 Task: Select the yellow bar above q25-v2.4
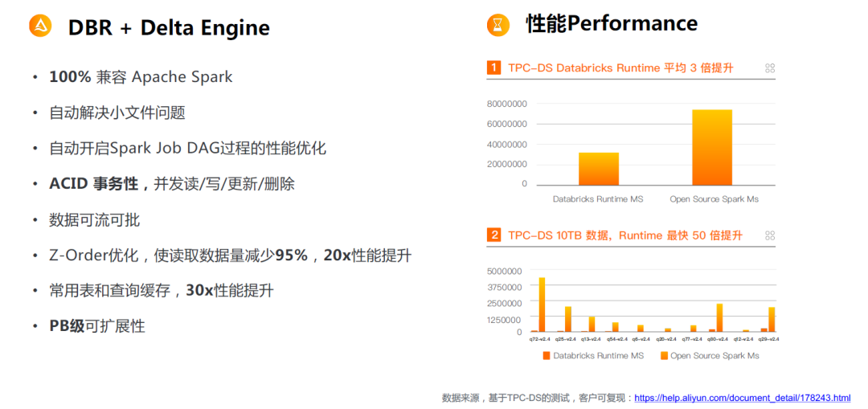tap(568, 319)
